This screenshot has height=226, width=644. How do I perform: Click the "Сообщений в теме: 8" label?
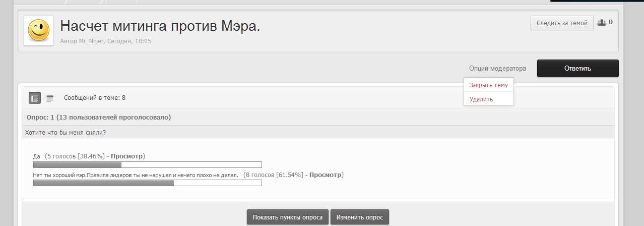click(x=95, y=98)
